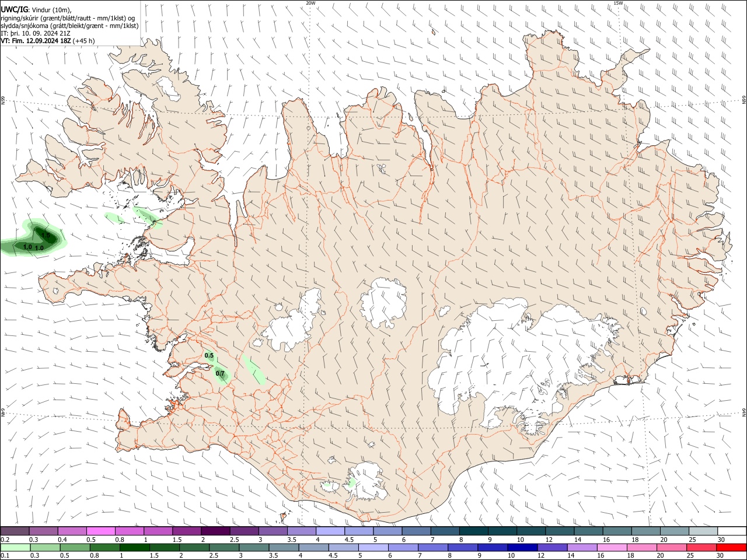The image size is (747, 560).
Task: Click the 20W longitude label at top
Action: (310, 3)
